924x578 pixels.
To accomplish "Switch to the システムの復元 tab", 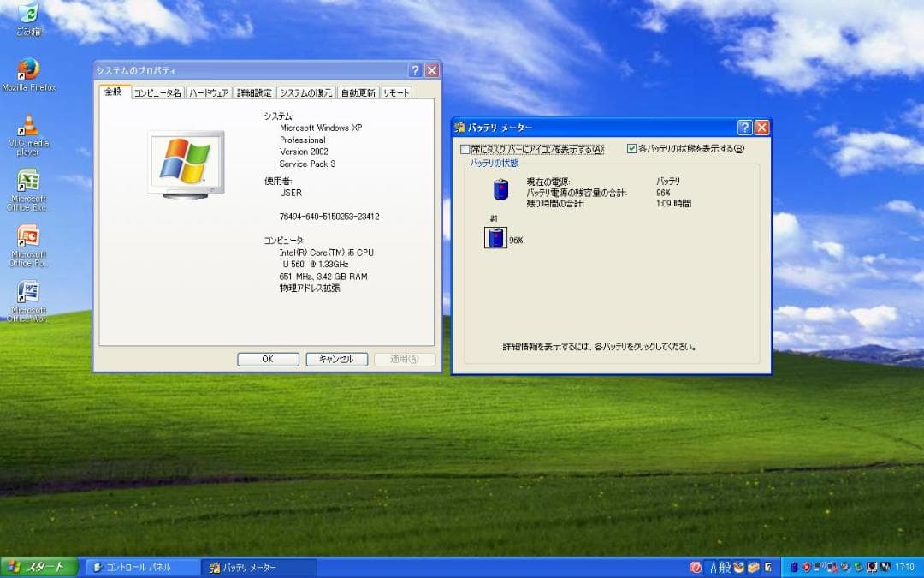I will 305,92.
